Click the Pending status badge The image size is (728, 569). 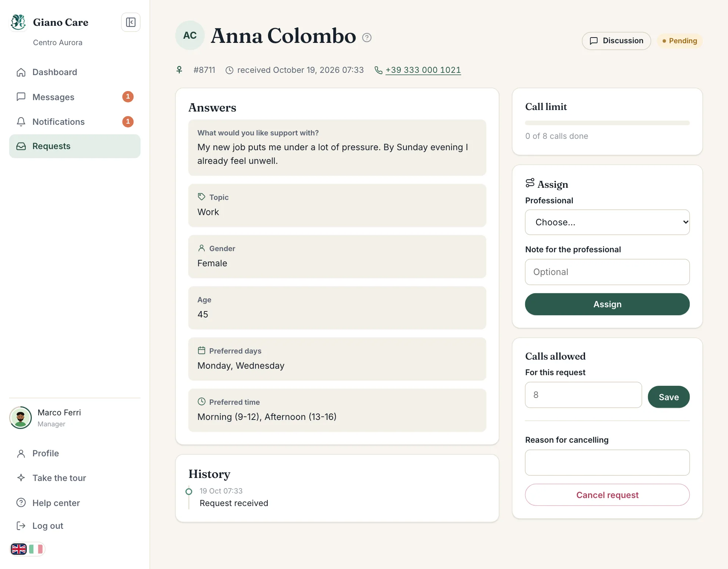click(679, 41)
